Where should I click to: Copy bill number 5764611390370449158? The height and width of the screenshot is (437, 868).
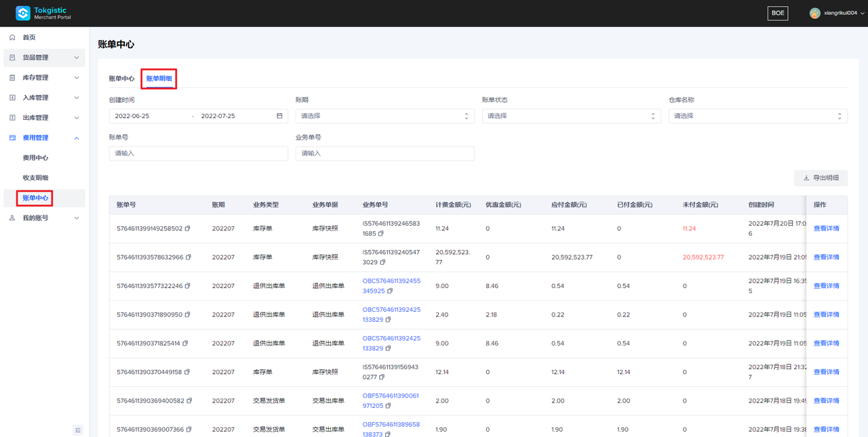coord(188,372)
